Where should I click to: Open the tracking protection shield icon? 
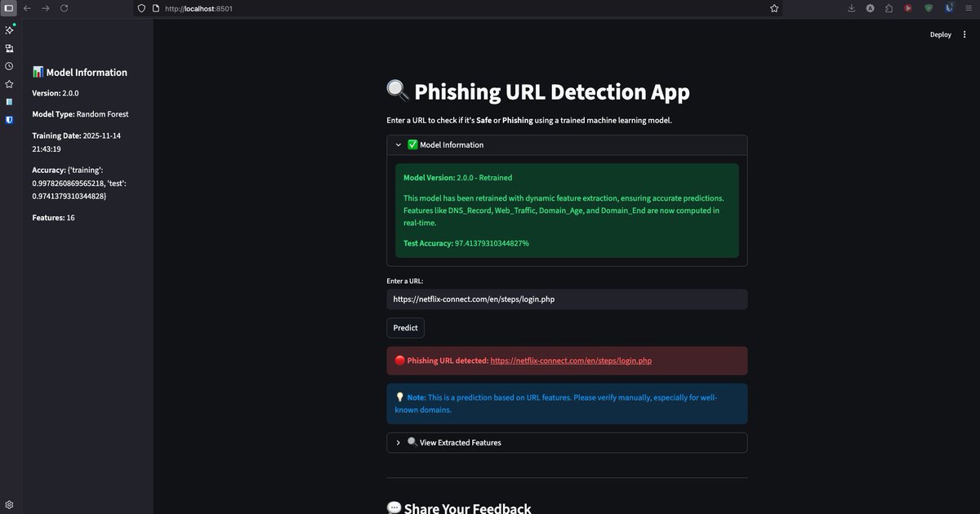pos(142,7)
